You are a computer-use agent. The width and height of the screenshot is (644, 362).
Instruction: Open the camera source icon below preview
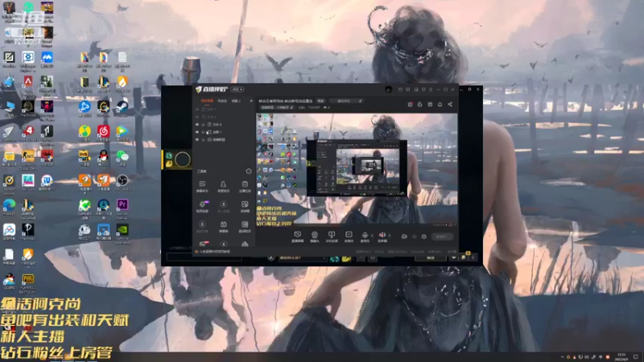tap(315, 235)
